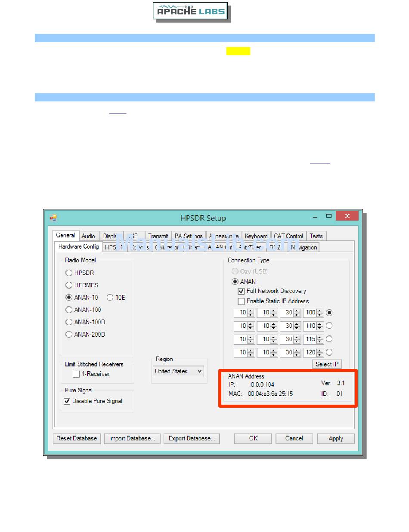Screen dimensions: 409x532
Task: Click the Reset Database button
Action: (77, 439)
